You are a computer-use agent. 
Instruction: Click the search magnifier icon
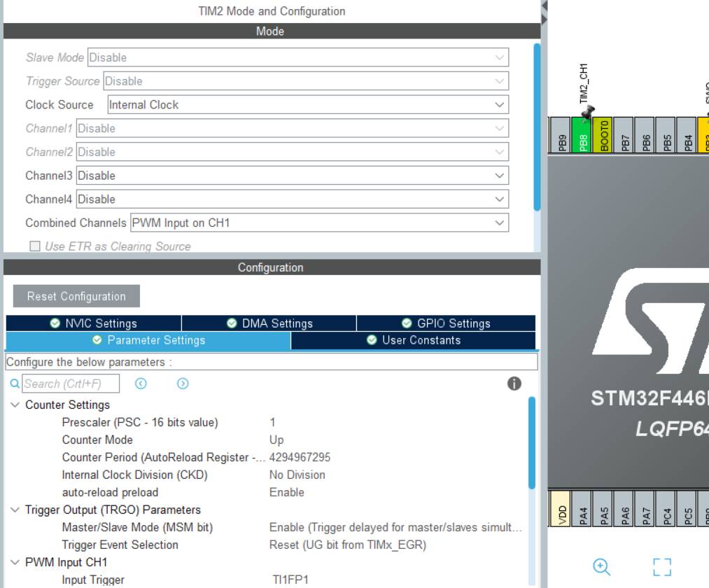[x=15, y=384]
